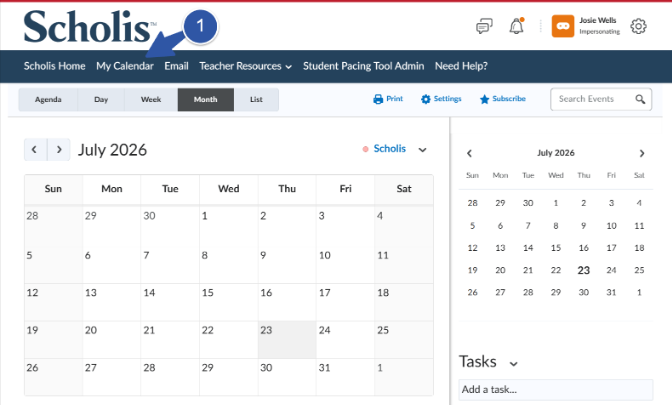Pick 8 in the mini calendar

tap(556, 226)
